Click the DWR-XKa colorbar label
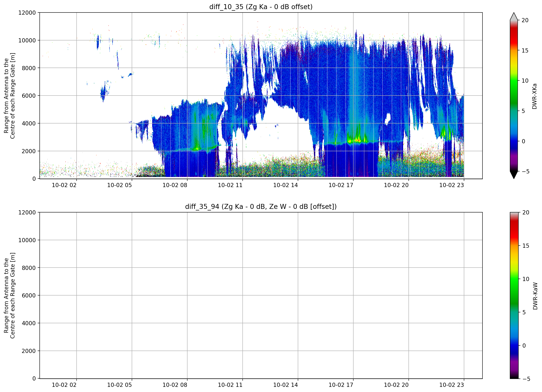This screenshot has width=542, height=392. [535, 96]
